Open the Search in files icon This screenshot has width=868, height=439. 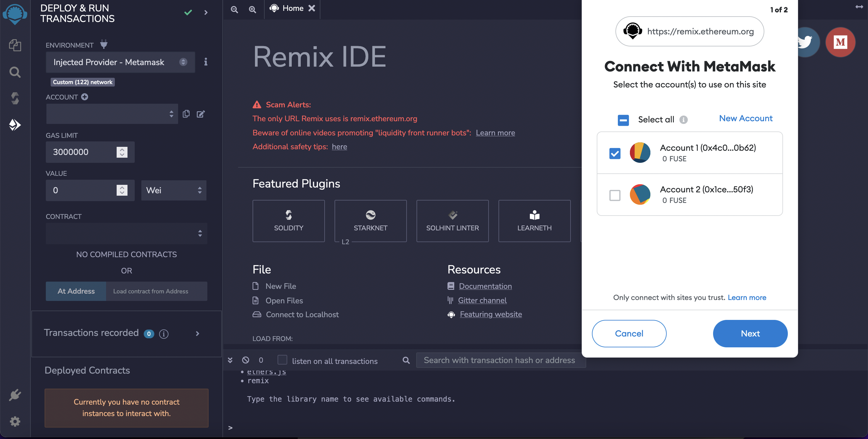pos(15,72)
